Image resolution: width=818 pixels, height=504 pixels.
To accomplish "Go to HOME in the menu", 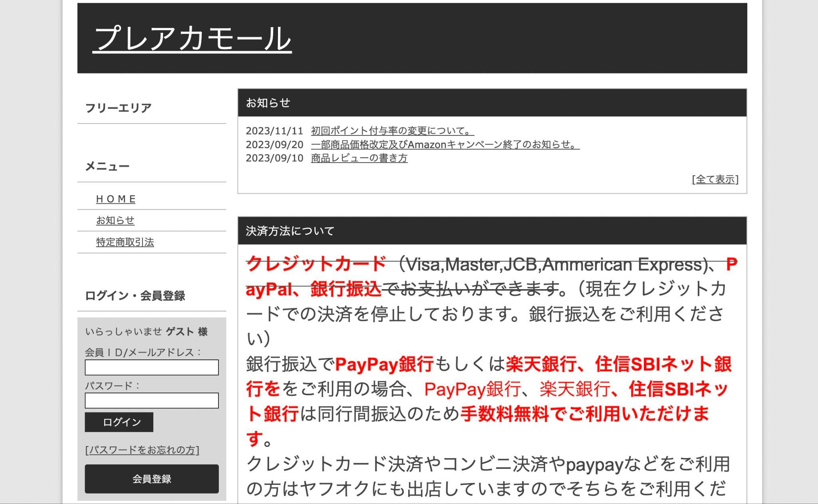I will [x=116, y=199].
